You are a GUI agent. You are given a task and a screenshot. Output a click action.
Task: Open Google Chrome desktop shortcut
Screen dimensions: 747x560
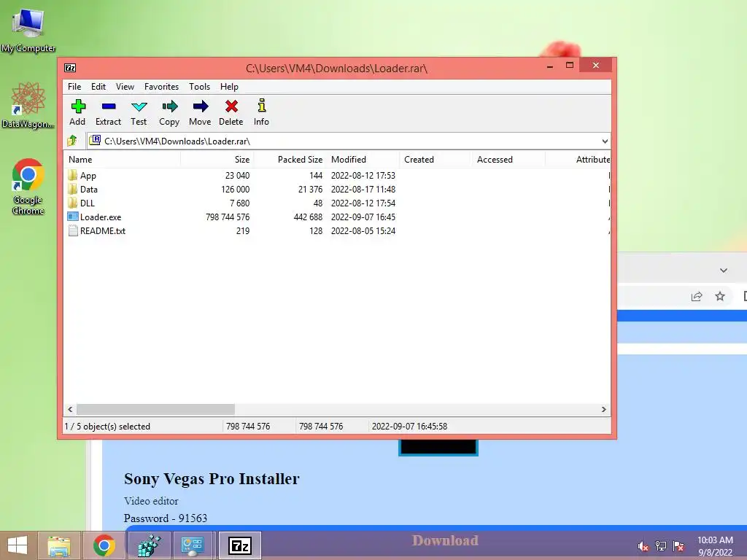click(28, 186)
